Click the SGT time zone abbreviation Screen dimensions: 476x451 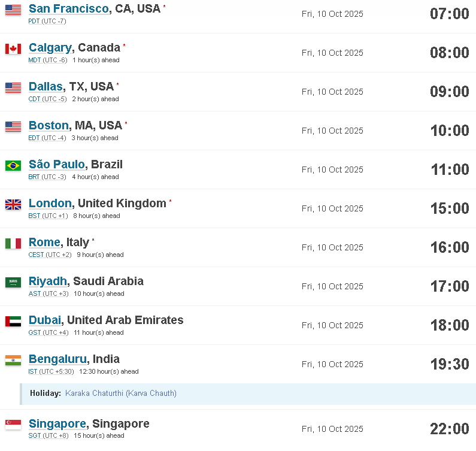click(x=34, y=435)
